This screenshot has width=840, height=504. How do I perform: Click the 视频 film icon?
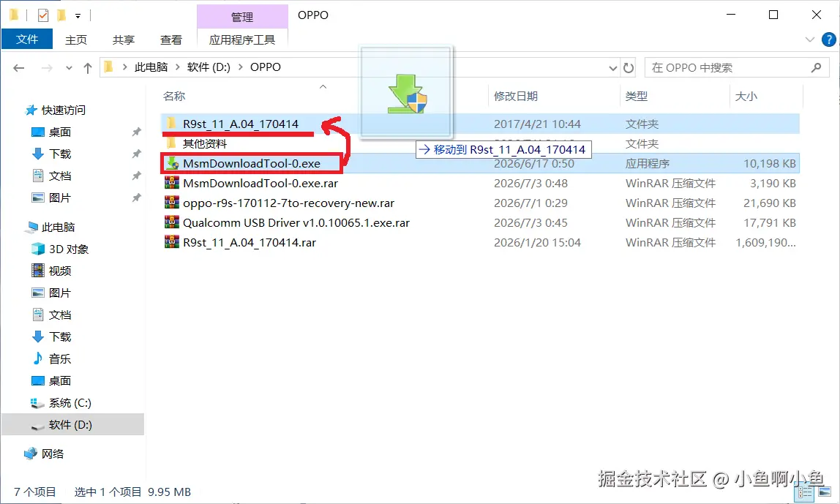38,271
